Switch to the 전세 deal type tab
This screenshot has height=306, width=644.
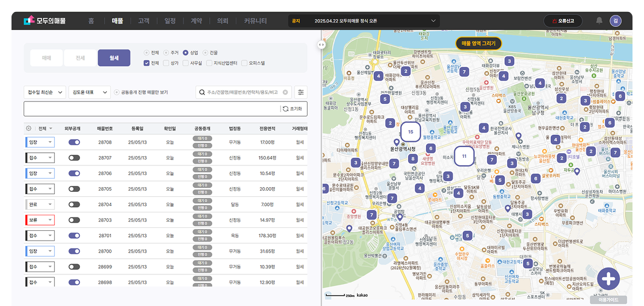point(80,58)
